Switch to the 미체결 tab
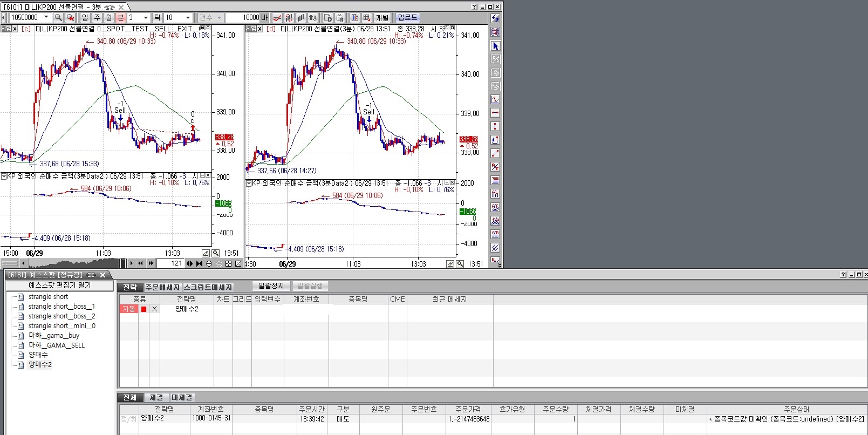 [182, 397]
